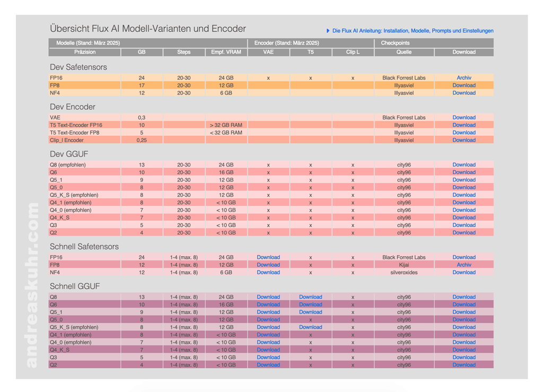Download T5 encoder for Schnell GGUF Q6
This screenshot has width=543, height=392.
pyautogui.click(x=311, y=305)
